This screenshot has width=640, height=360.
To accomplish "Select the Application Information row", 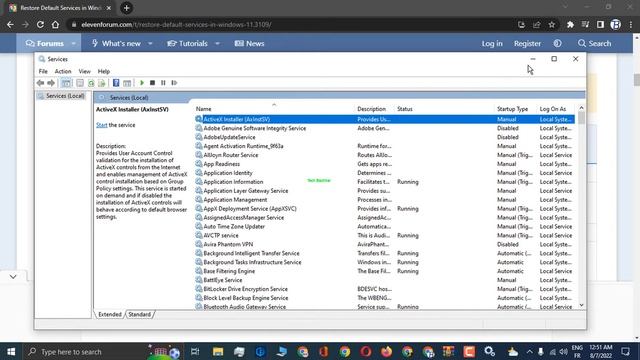I will pyautogui.click(x=384, y=182).
